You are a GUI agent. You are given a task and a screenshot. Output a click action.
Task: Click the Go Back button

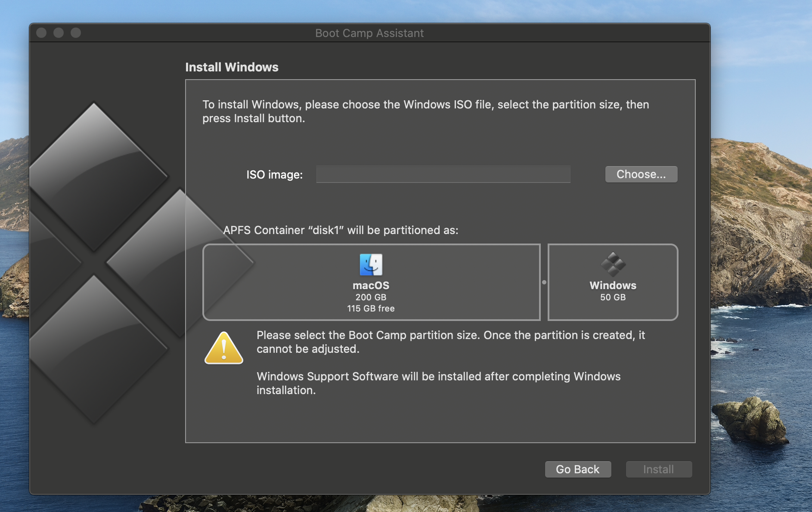click(578, 469)
